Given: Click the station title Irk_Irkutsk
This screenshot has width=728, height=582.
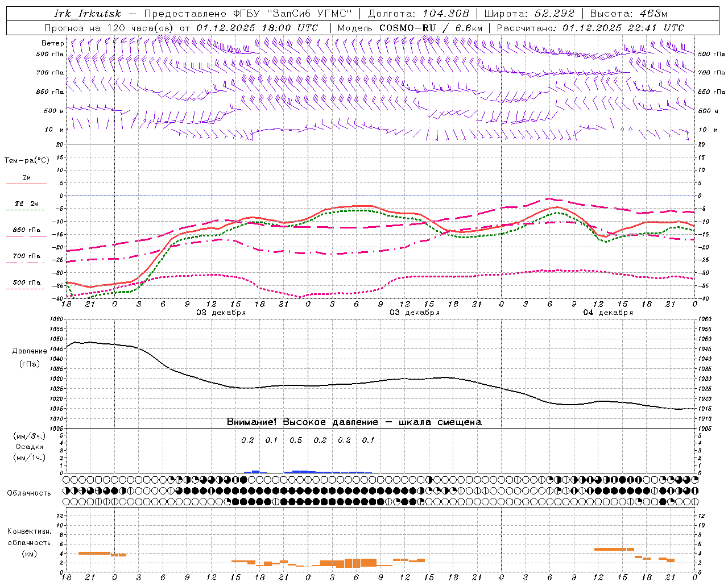Looking at the screenshot, I should (88, 14).
